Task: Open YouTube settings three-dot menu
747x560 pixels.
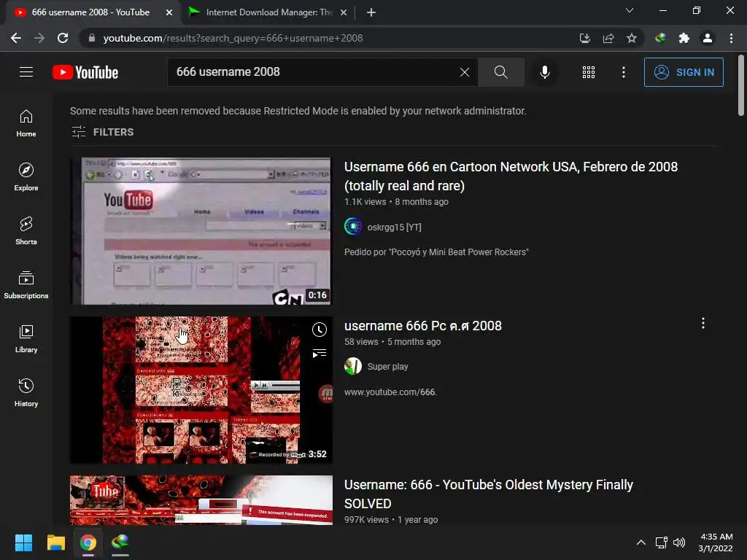Action: click(623, 72)
